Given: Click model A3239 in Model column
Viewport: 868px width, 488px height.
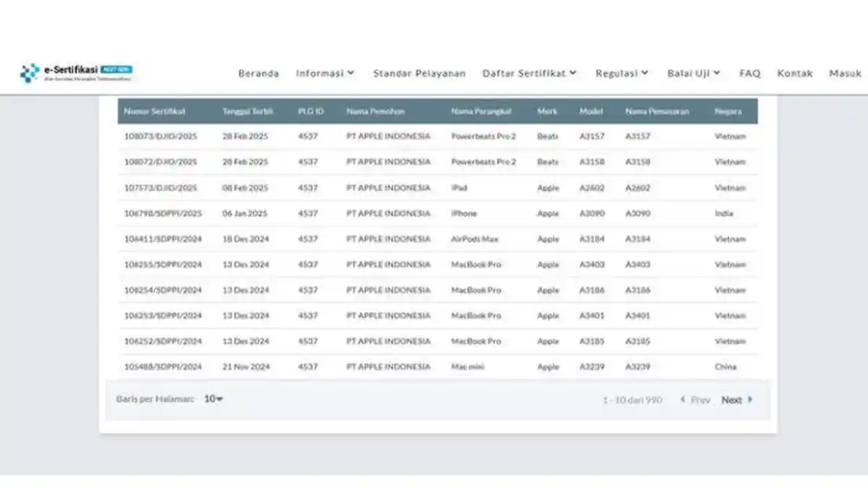Looking at the screenshot, I should [x=592, y=367].
